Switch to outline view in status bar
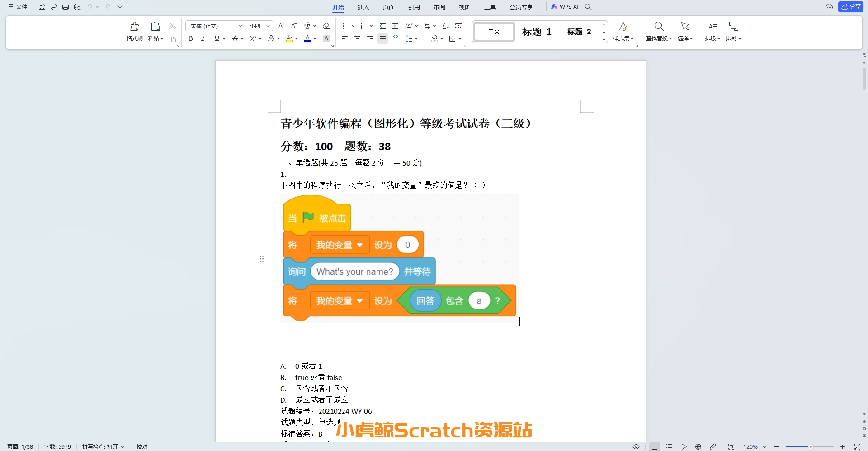This screenshot has height=451, width=868. click(x=669, y=446)
